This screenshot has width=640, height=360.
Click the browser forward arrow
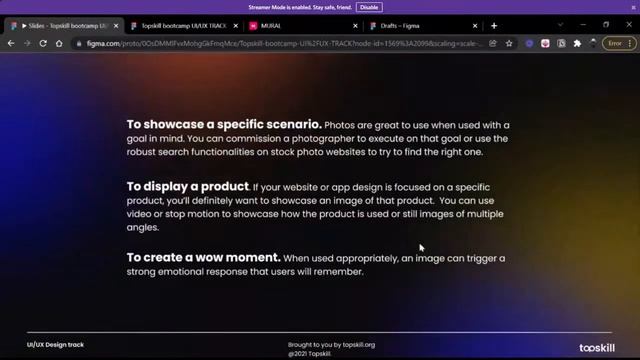coord(27,43)
